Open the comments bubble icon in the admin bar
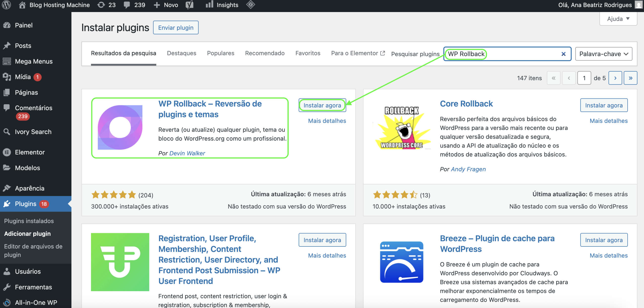The height and width of the screenshot is (308, 644). [127, 5]
